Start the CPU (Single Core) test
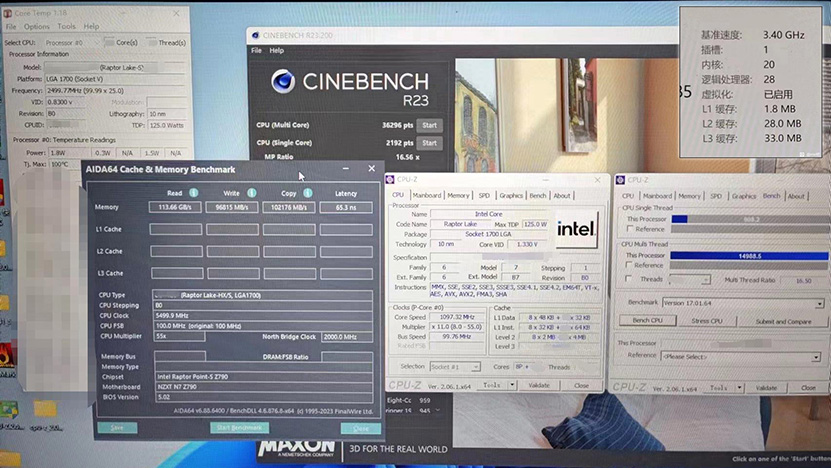Screen dimensions: 831x468 pyautogui.click(x=429, y=143)
